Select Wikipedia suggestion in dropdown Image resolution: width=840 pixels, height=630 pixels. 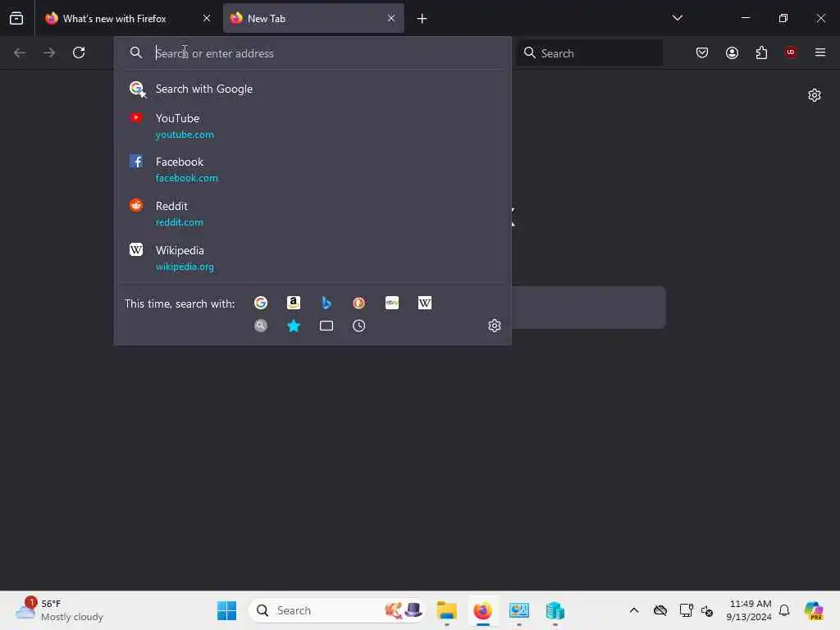coord(313,258)
